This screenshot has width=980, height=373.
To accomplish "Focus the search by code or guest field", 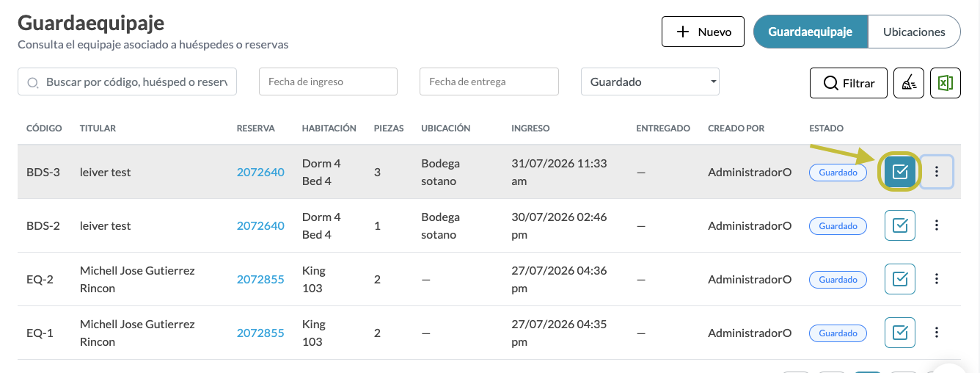I will [128, 82].
